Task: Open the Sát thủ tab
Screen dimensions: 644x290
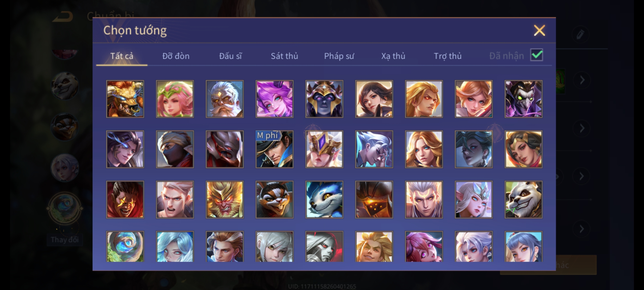Action: 284,56
